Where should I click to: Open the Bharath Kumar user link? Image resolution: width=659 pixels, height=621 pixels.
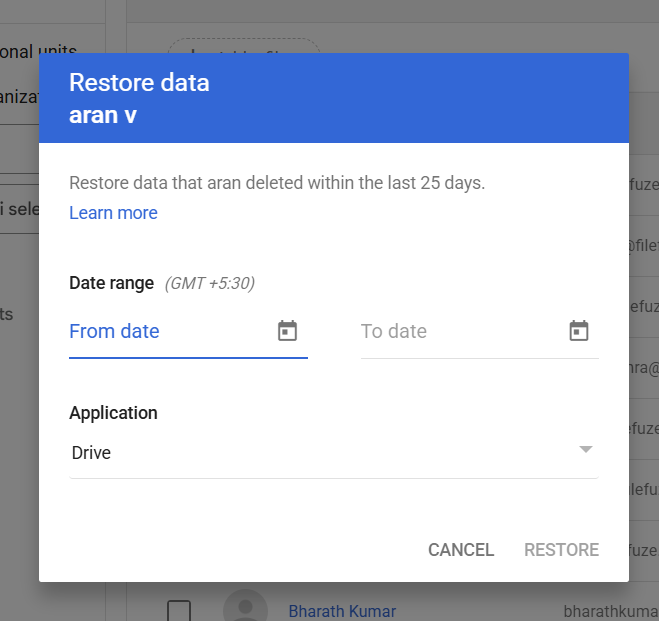click(342, 611)
